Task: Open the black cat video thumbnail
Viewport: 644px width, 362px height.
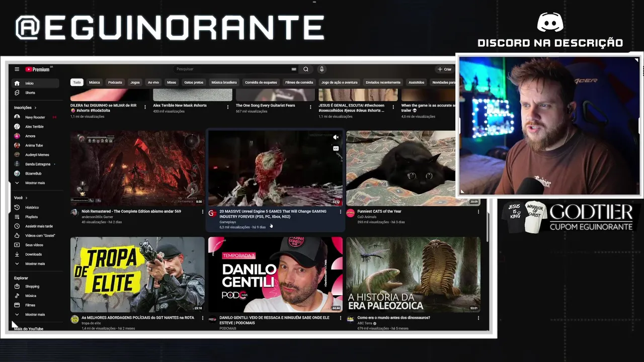Action: click(413, 168)
